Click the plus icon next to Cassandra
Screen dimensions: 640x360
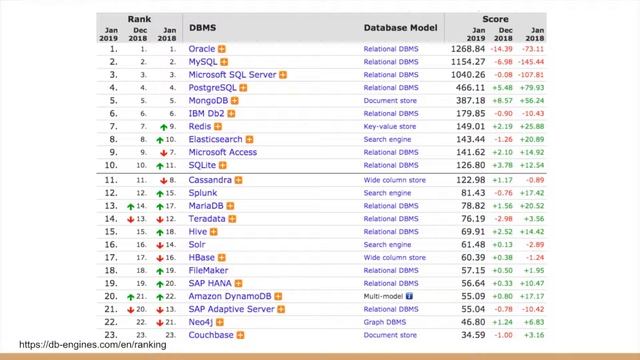click(238, 180)
